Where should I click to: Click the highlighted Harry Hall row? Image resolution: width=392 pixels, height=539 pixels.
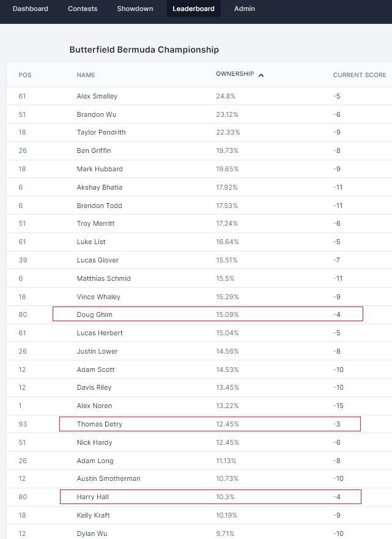pos(210,497)
